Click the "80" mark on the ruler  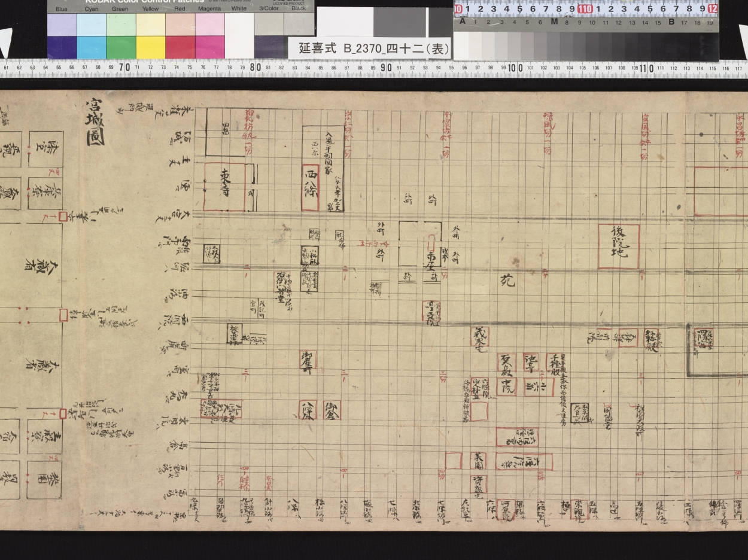click(256, 68)
